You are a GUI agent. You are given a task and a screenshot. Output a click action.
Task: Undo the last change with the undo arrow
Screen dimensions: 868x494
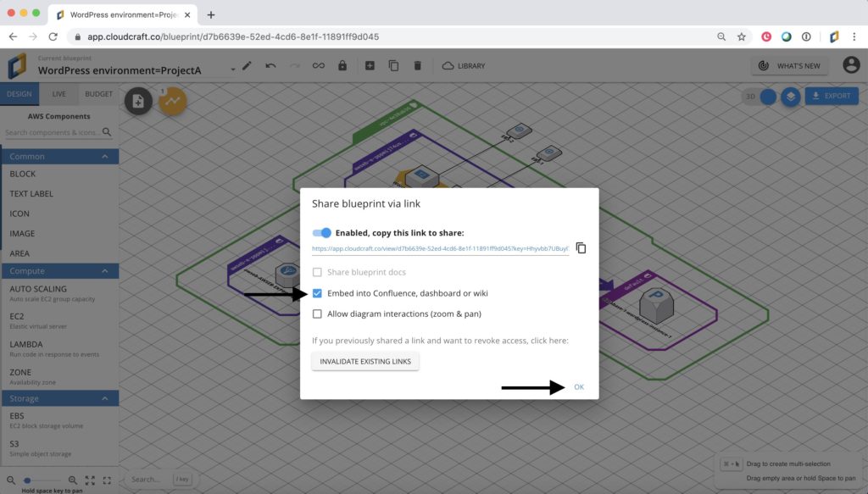(x=270, y=65)
